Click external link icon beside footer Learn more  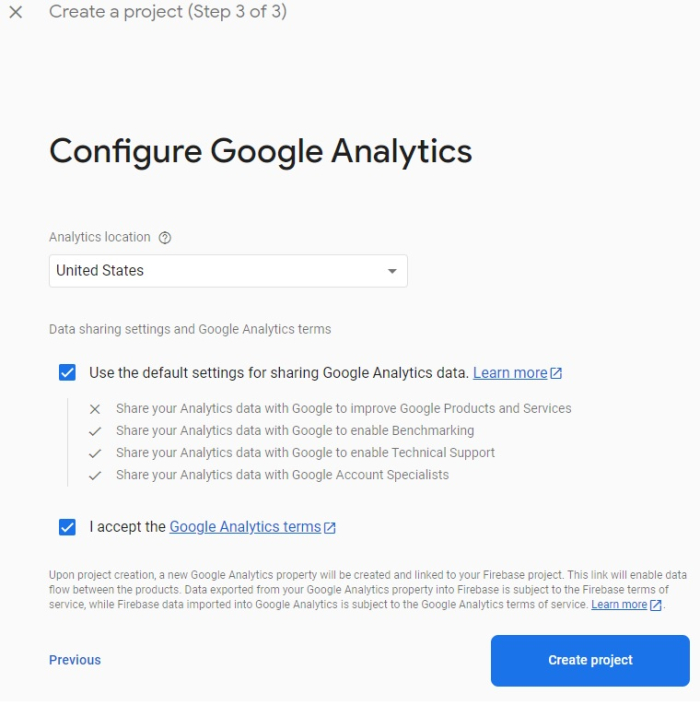point(656,605)
